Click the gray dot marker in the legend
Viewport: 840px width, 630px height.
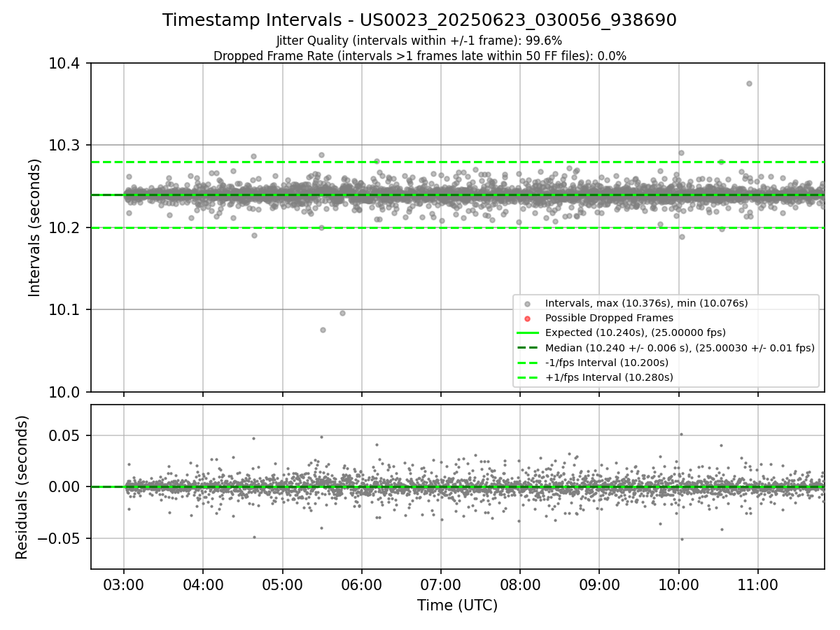[x=527, y=304]
